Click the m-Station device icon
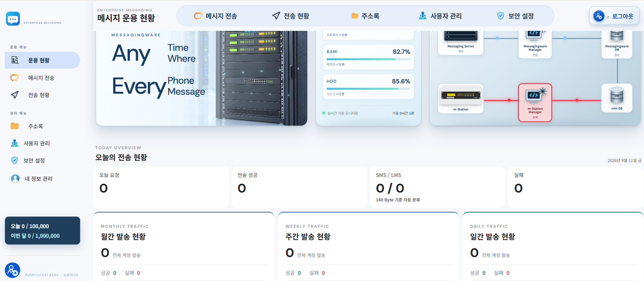 tap(461, 95)
